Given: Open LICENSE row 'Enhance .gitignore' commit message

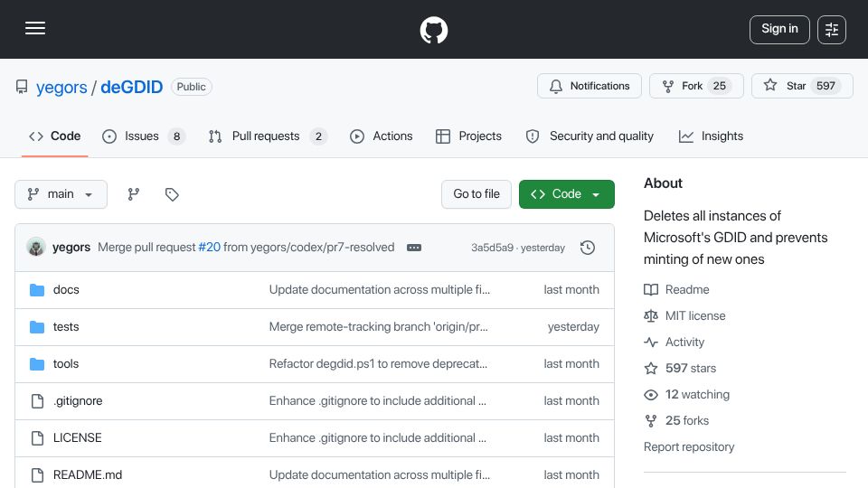Looking at the screenshot, I should point(378,438).
